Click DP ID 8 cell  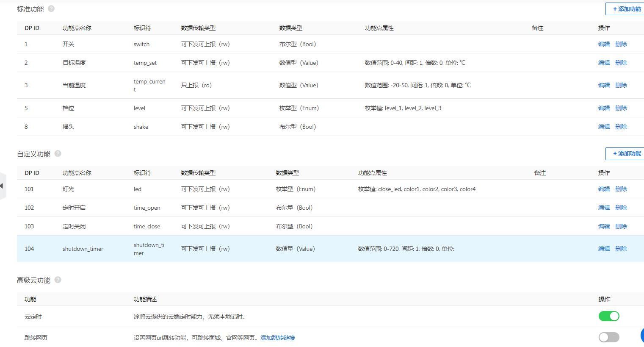[26, 127]
